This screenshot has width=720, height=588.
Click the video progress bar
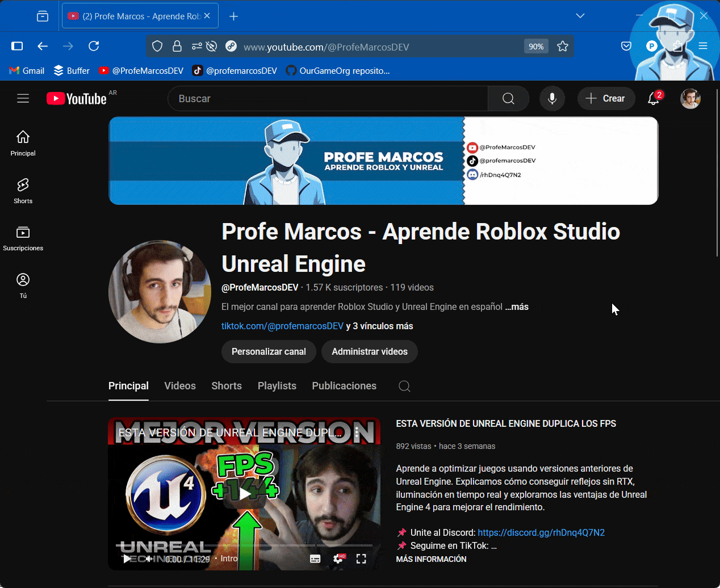click(244, 545)
